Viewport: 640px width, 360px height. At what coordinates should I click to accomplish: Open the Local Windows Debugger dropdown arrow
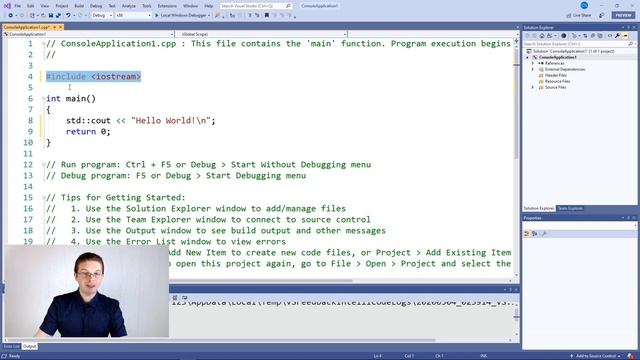(x=209, y=15)
